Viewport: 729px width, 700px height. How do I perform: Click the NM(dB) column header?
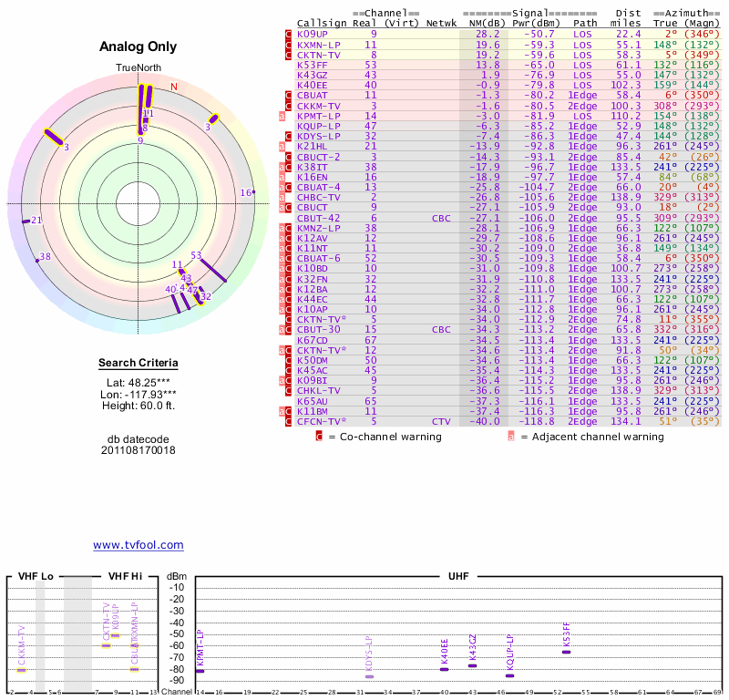click(484, 23)
